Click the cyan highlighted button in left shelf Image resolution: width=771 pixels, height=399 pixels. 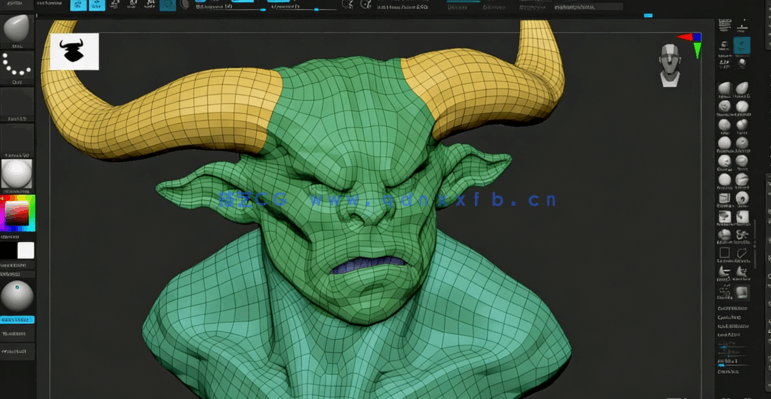tap(17, 320)
